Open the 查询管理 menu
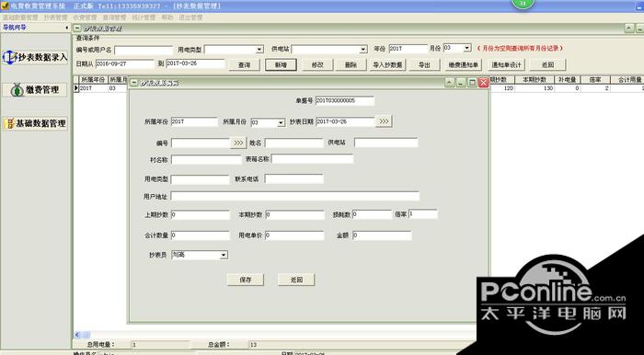 pyautogui.click(x=115, y=17)
